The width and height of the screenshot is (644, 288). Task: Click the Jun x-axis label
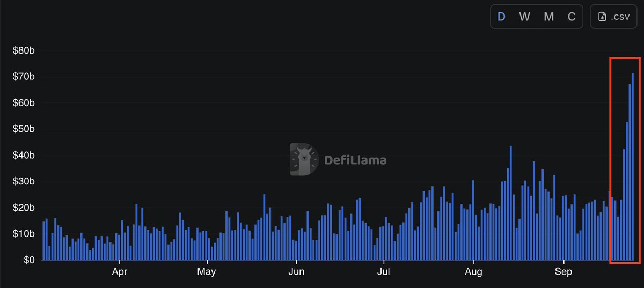(x=296, y=272)
